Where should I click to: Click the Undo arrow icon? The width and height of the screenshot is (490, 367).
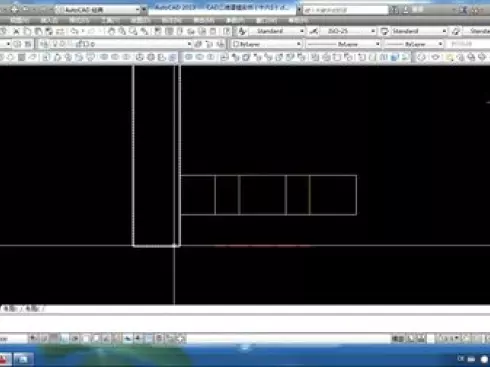click(74, 31)
